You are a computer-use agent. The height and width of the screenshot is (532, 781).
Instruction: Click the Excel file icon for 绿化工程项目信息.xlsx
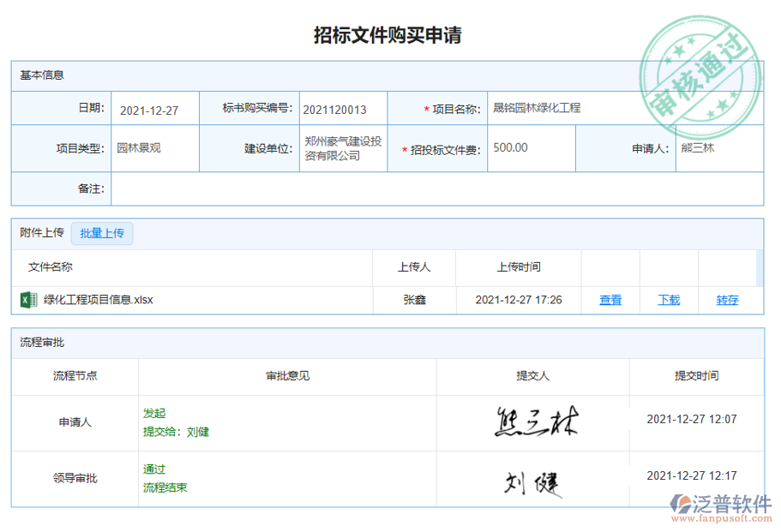click(x=27, y=300)
